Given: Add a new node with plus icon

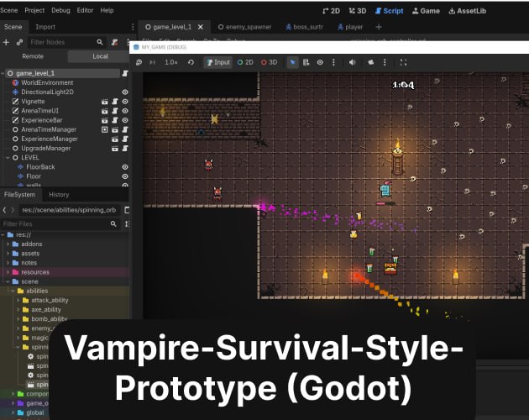Looking at the screenshot, I should click(x=6, y=42).
